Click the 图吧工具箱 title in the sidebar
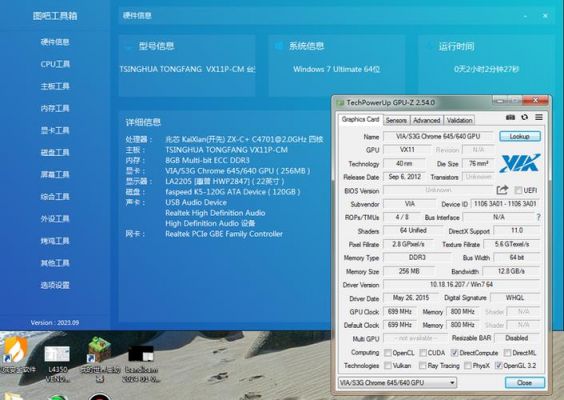 (55, 16)
